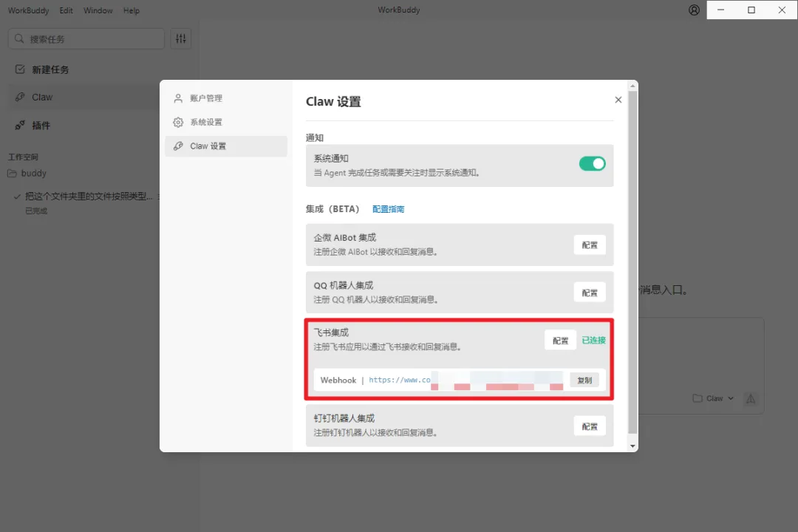Image resolution: width=798 pixels, height=532 pixels.
Task: Open the Window menu
Action: coord(98,10)
